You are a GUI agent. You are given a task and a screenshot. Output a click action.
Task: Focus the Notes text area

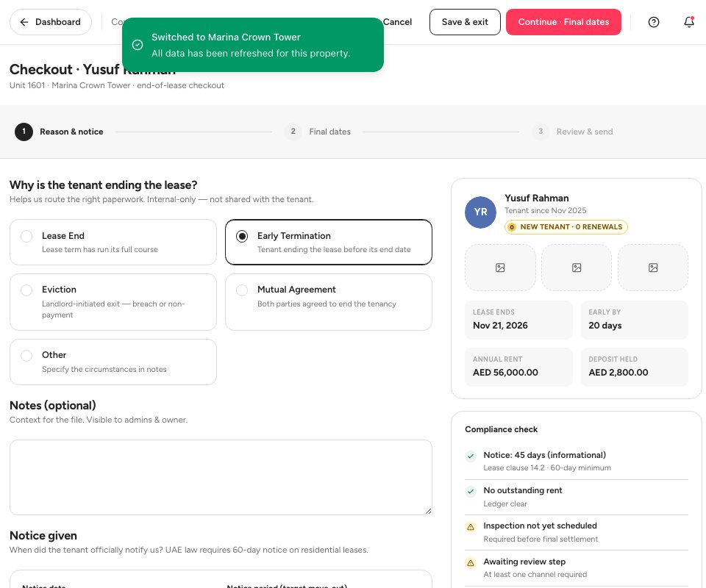(x=221, y=477)
